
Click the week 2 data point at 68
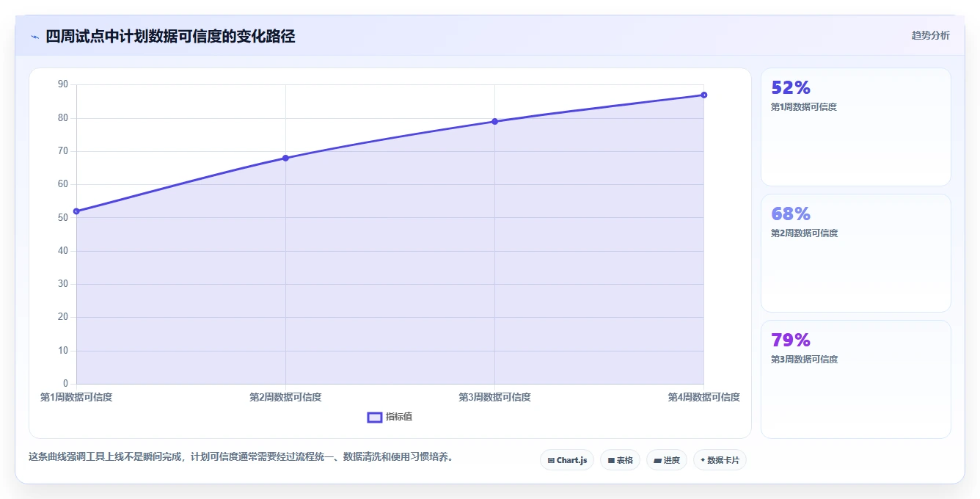point(285,158)
